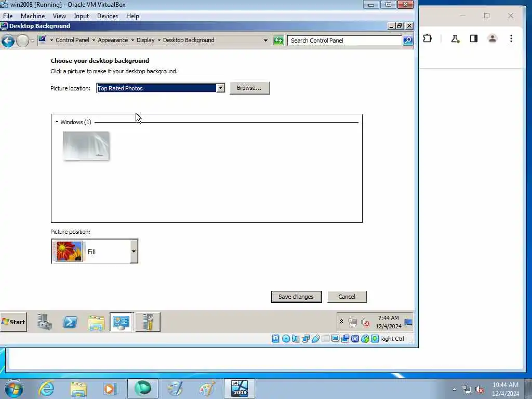The height and width of the screenshot is (399, 532).
Task: Click VirtualBox shared folders indicator
Action: tap(325, 339)
